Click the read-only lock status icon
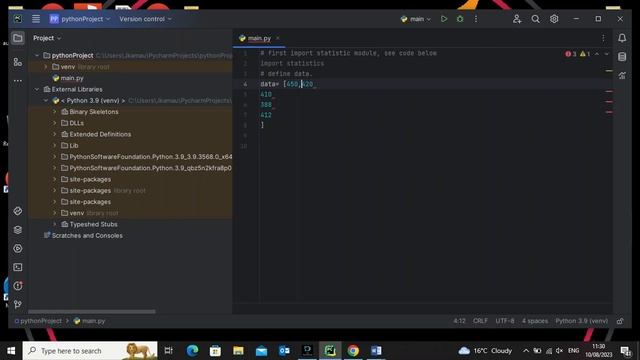The height and width of the screenshot is (360, 640). click(620, 321)
